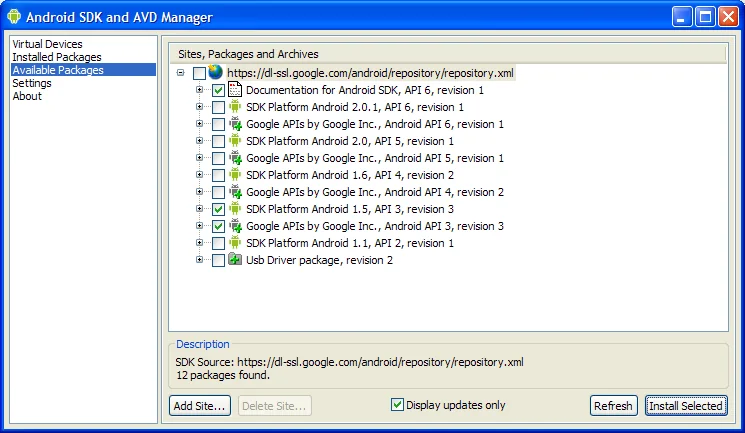Click the Android icon for SDK Platform 2.0.1
This screenshot has height=433, width=745.
236,107
